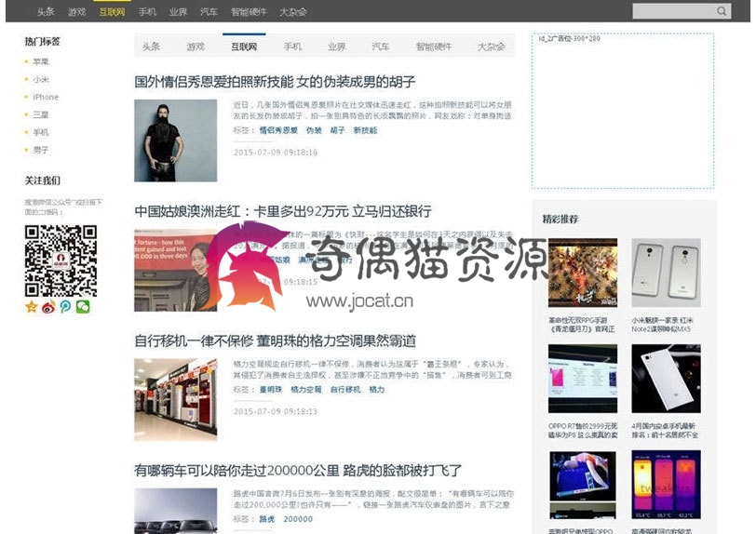Click the ATM woman article thumbnail
Screen dimensions: 756x534
click(175, 270)
